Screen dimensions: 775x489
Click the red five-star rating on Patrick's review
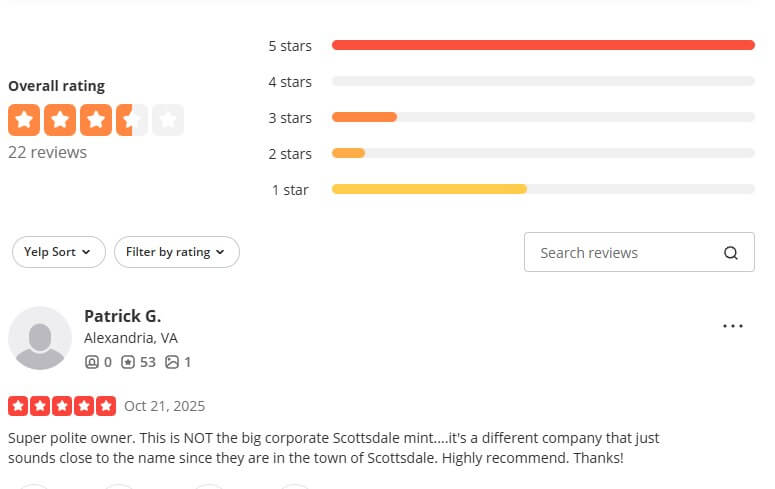point(62,406)
